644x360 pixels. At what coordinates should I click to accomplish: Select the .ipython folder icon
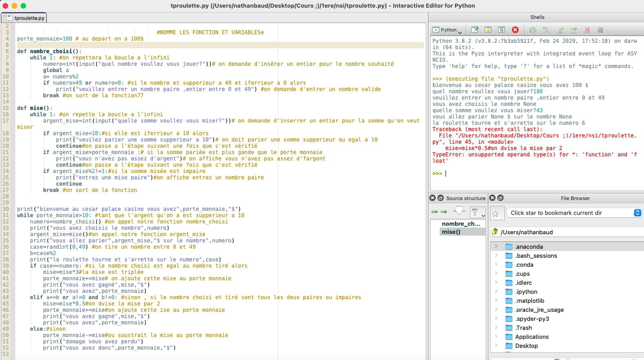509,292
